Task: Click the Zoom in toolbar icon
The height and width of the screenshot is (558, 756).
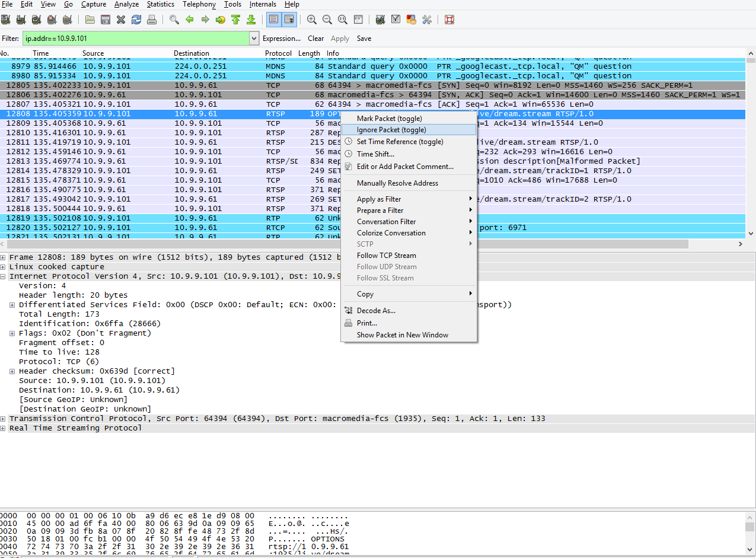Action: [312, 20]
